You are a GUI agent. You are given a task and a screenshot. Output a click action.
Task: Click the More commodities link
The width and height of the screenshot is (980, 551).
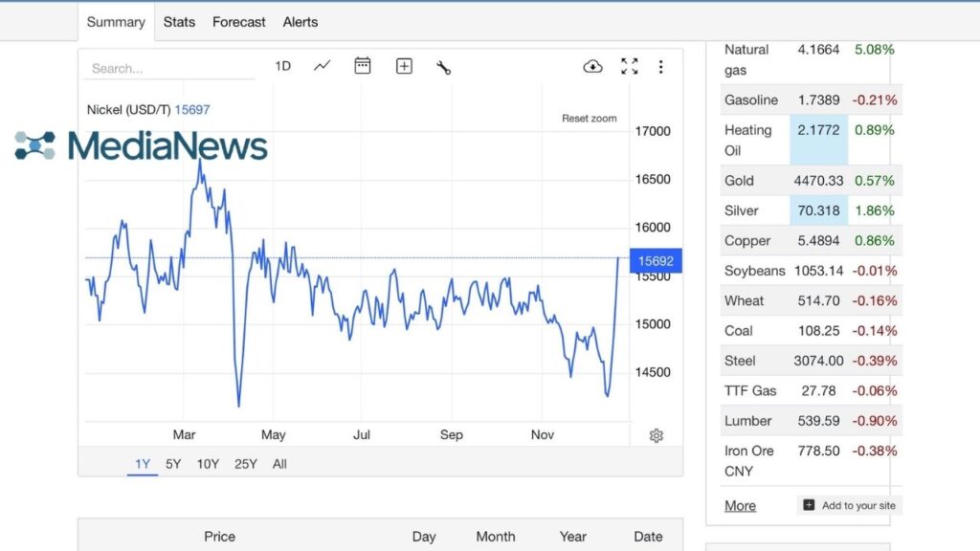pyautogui.click(x=740, y=505)
